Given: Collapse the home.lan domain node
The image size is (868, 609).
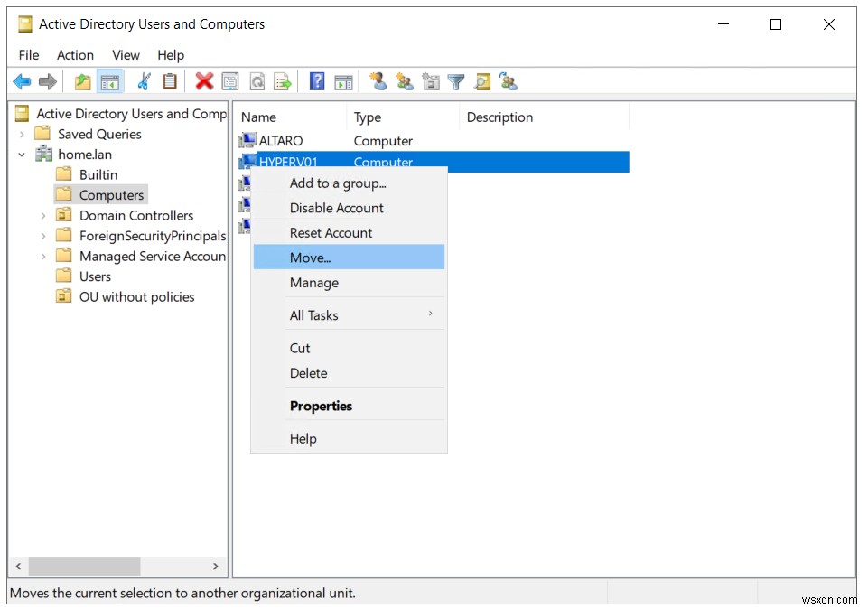Looking at the screenshot, I should pos(20,155).
